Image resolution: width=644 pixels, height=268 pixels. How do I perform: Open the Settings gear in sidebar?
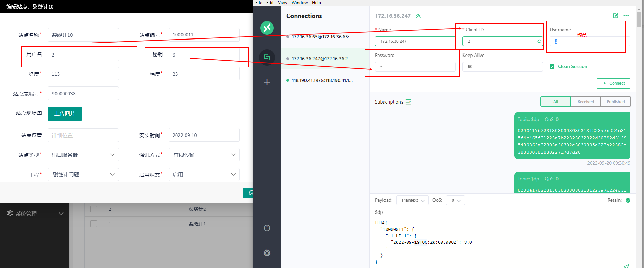267,253
